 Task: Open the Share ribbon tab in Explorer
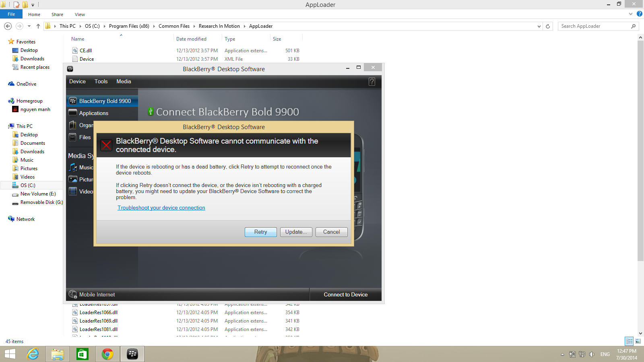[57, 14]
